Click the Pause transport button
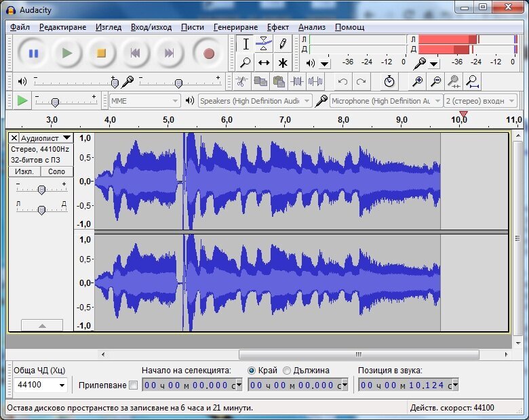 (x=33, y=54)
